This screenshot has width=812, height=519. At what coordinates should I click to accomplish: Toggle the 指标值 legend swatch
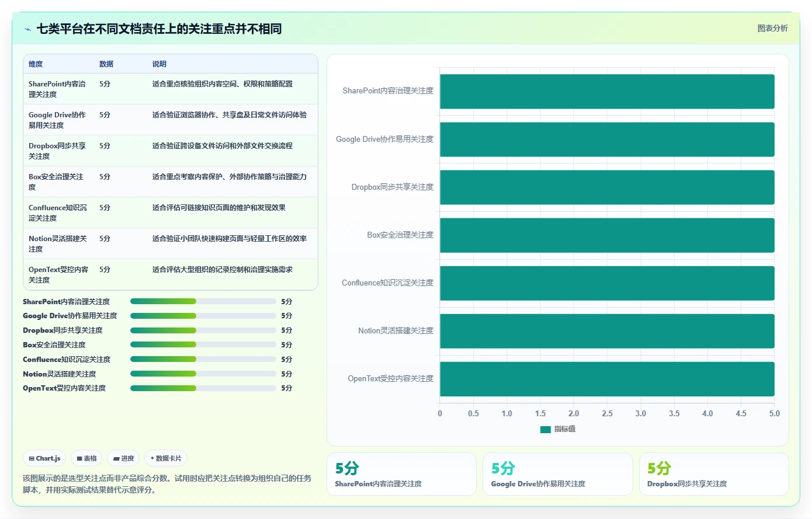pyautogui.click(x=546, y=429)
